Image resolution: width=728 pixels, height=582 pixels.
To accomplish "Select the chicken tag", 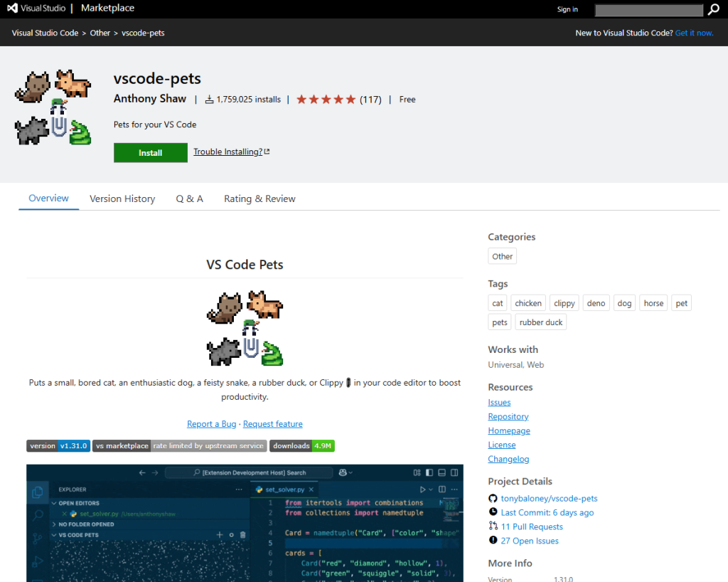I will [528, 303].
